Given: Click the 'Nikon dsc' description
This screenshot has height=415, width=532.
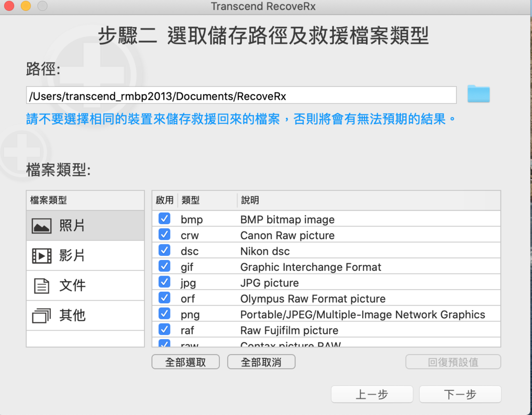Looking at the screenshot, I should pos(265,251).
